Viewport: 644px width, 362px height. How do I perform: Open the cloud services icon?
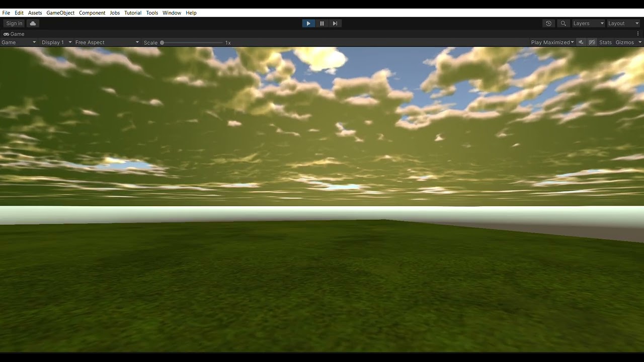click(33, 23)
